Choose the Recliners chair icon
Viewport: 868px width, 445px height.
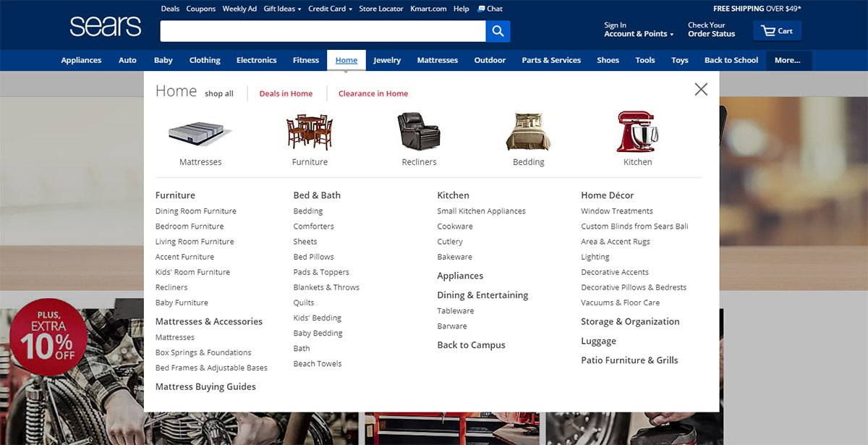(x=419, y=132)
